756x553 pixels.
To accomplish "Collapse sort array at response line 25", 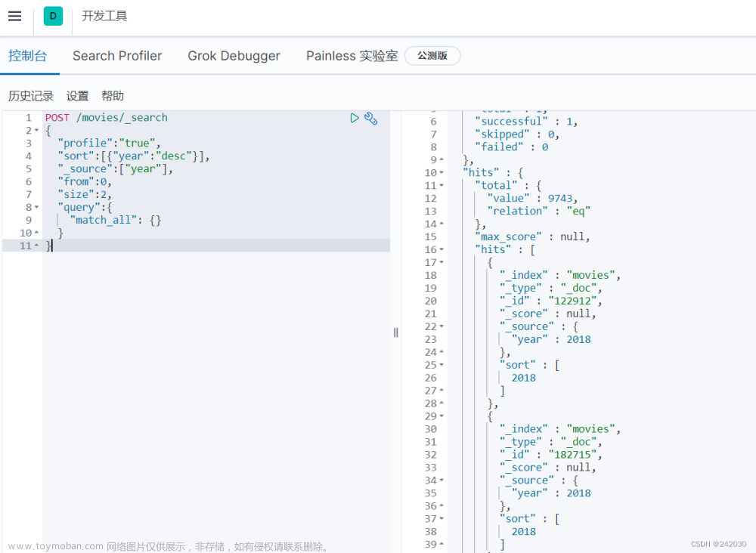I will click(x=442, y=365).
